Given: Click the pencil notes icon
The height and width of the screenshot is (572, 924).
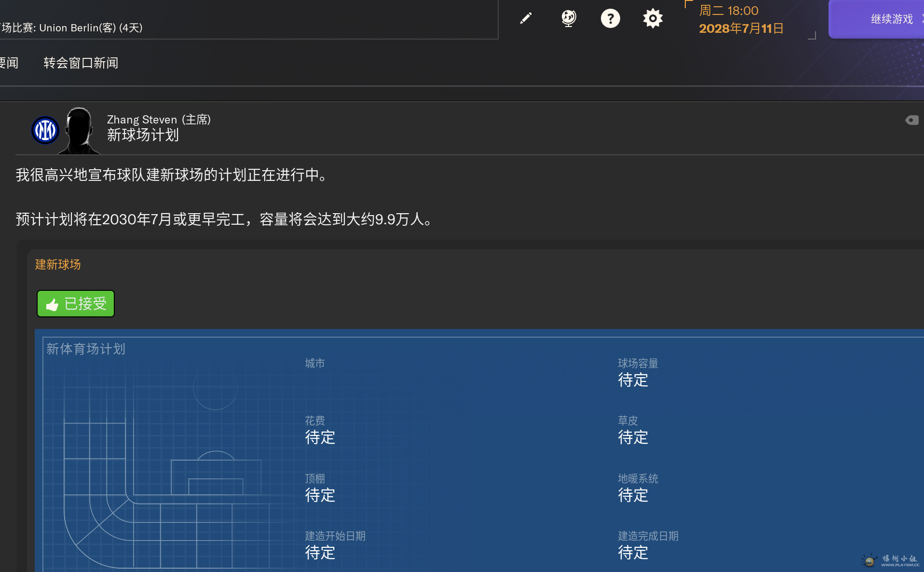Looking at the screenshot, I should click(526, 19).
